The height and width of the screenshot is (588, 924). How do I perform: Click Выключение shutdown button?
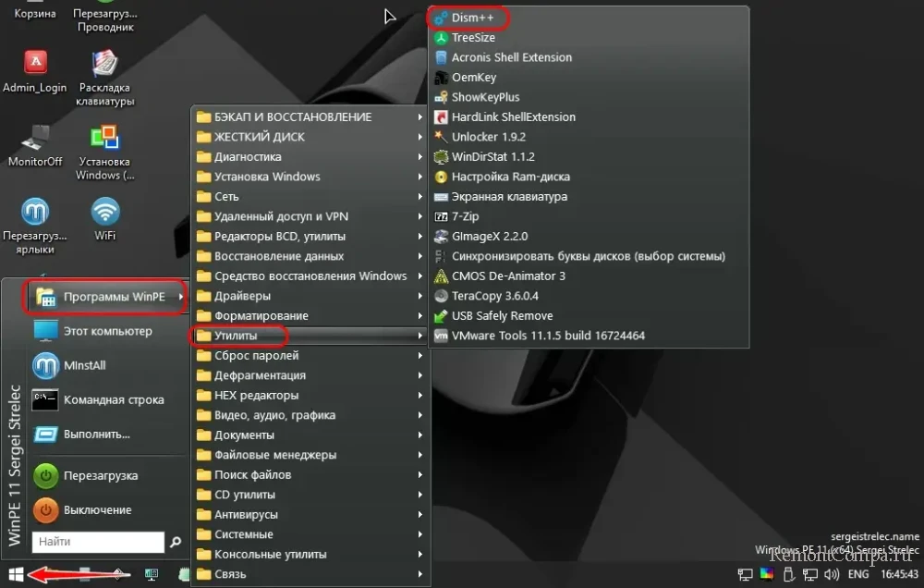(x=107, y=510)
